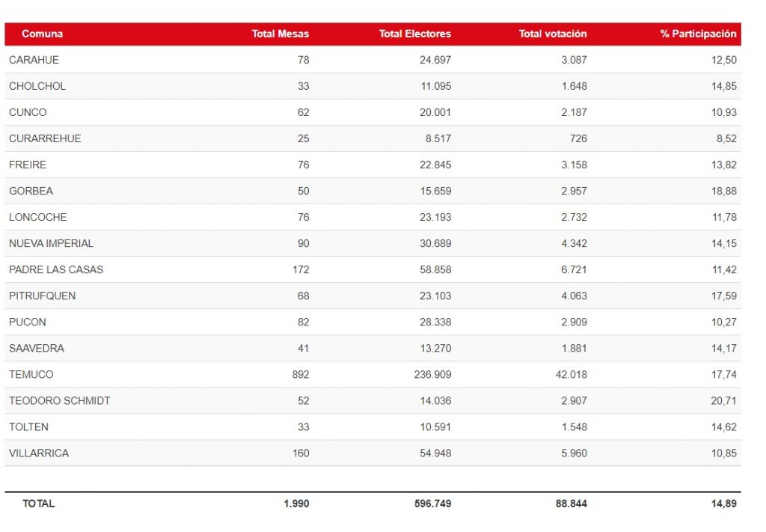Select the CUNCO row name

coord(28,112)
